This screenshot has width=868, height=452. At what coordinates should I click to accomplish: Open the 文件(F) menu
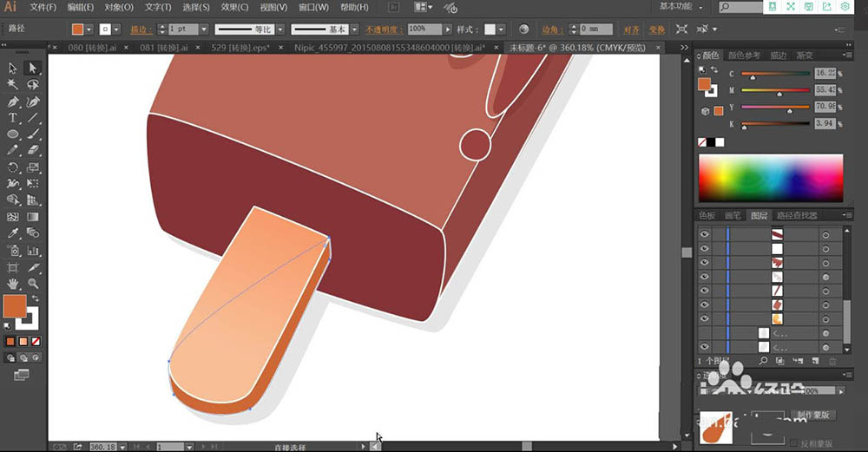coord(43,7)
